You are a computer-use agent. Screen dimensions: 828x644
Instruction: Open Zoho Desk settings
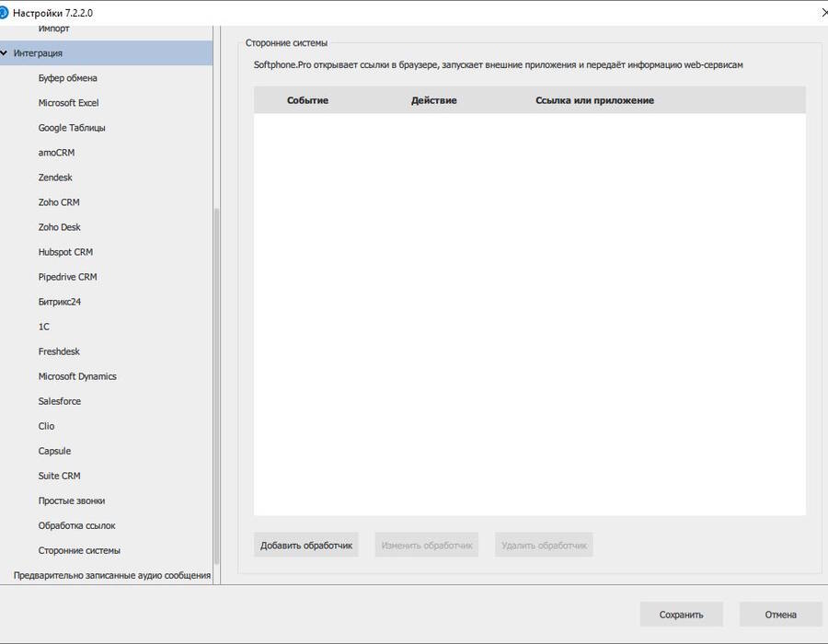point(59,227)
